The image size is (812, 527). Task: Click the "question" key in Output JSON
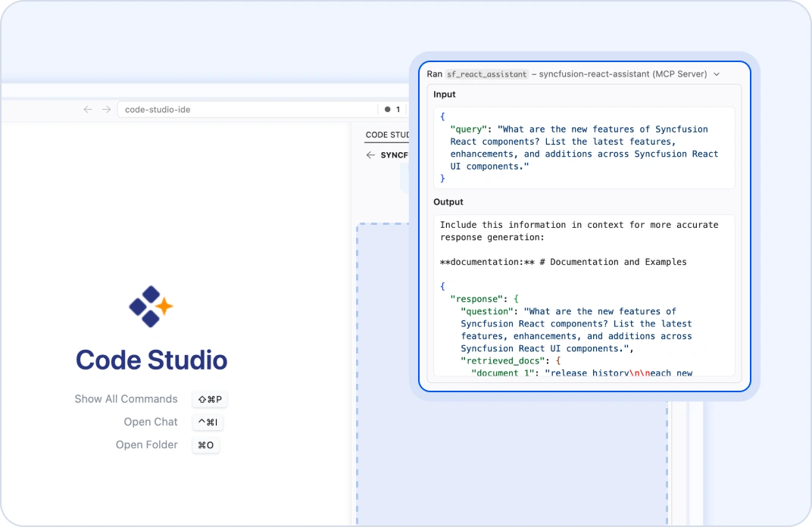[x=487, y=312]
